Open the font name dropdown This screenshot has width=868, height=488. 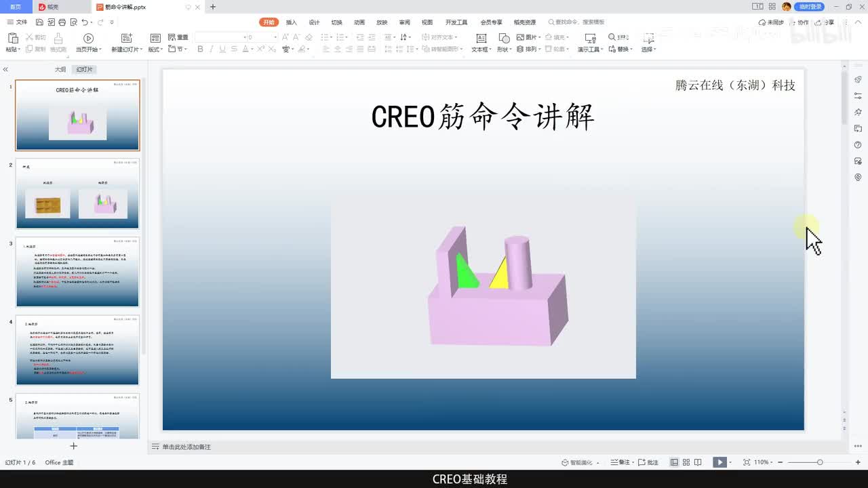(x=245, y=37)
